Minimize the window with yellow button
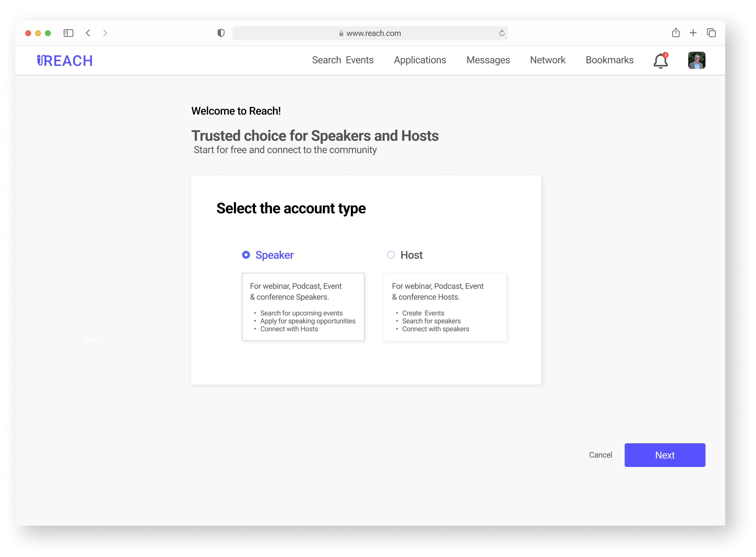 (38, 33)
